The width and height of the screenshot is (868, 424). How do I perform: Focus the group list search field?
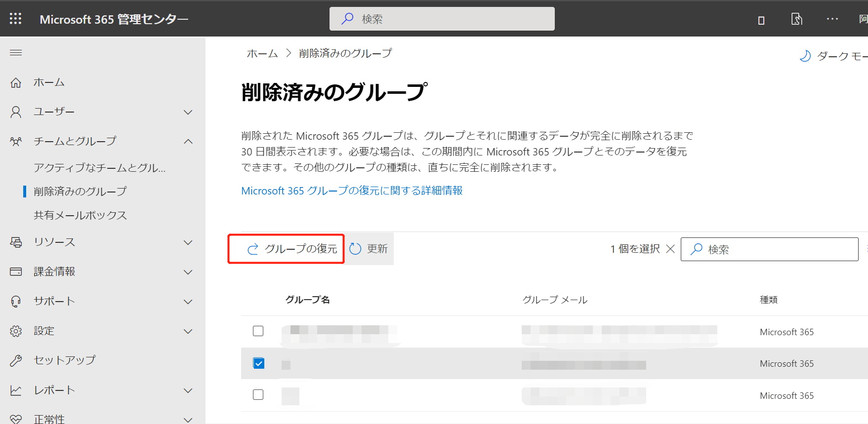[770, 249]
